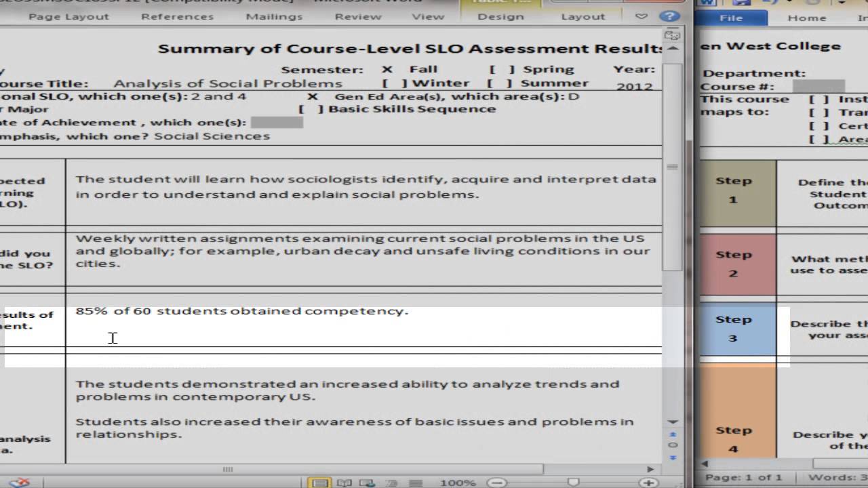The height and width of the screenshot is (488, 868).
Task: Open the Mailings ribbon tab
Action: pos(274,16)
